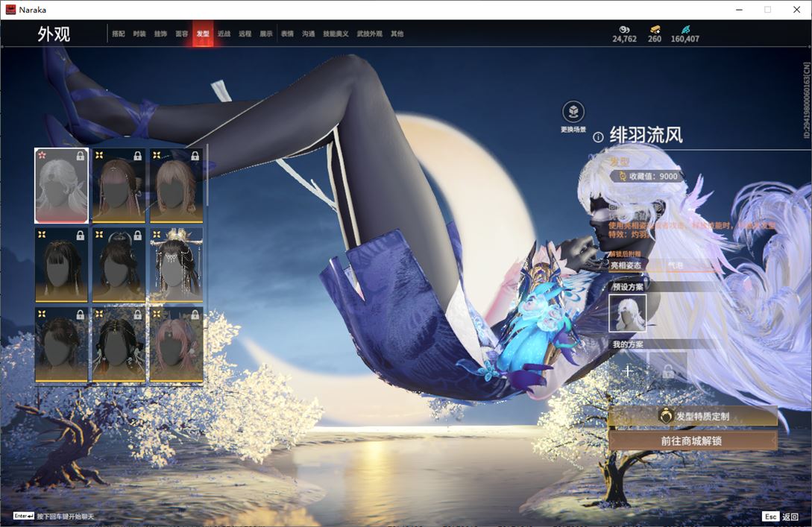Switch to the 搭配 tab
812x527 pixels.
coord(119,34)
